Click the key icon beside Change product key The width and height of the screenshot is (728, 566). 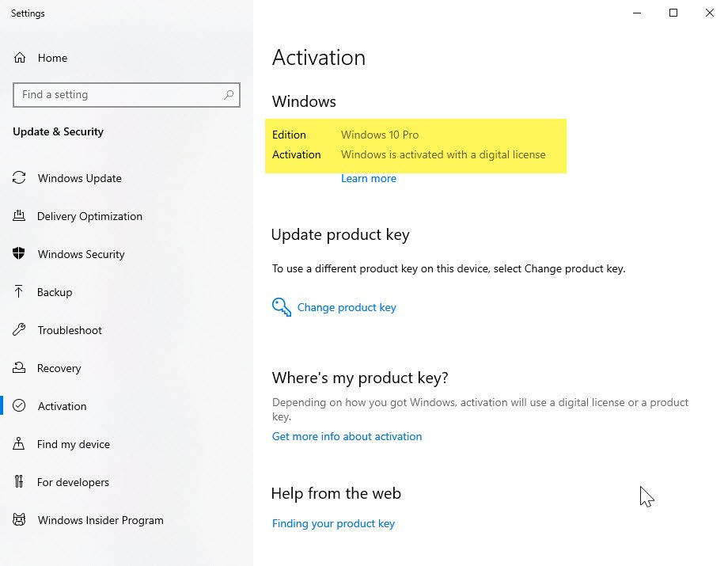click(282, 307)
